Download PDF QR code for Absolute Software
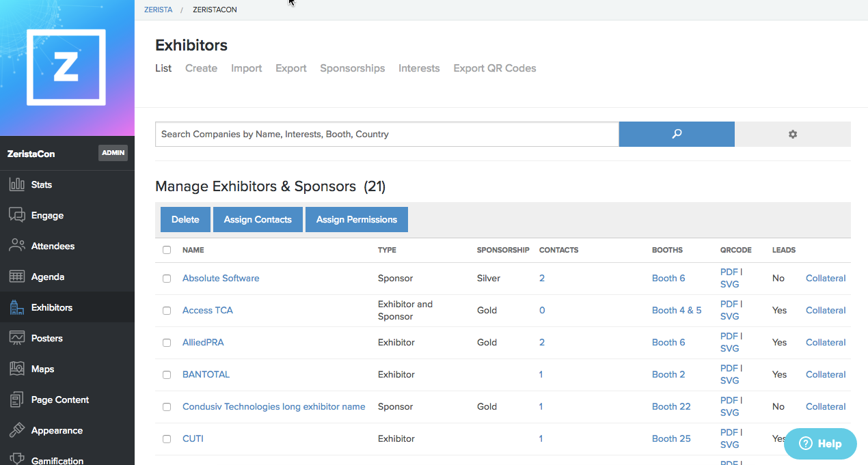 point(729,272)
